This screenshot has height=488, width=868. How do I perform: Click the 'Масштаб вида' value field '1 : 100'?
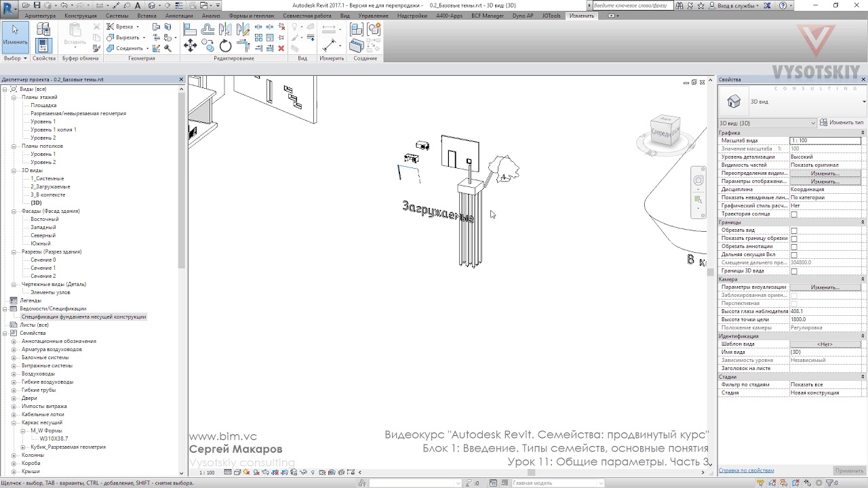[x=825, y=141]
